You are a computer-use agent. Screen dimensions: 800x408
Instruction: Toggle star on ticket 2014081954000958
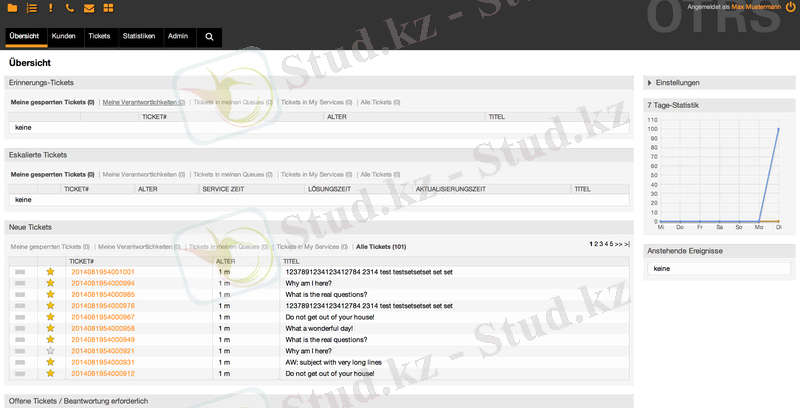point(51,328)
